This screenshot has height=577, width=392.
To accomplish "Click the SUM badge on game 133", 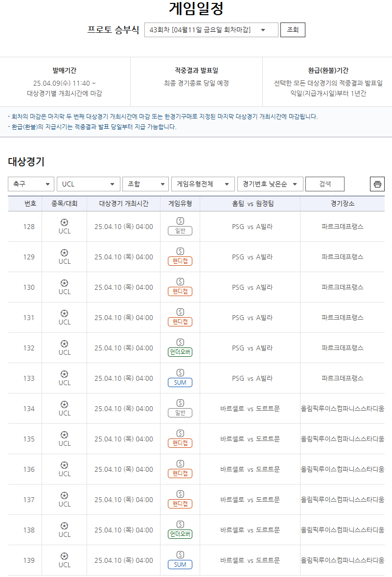I will 180,381.
